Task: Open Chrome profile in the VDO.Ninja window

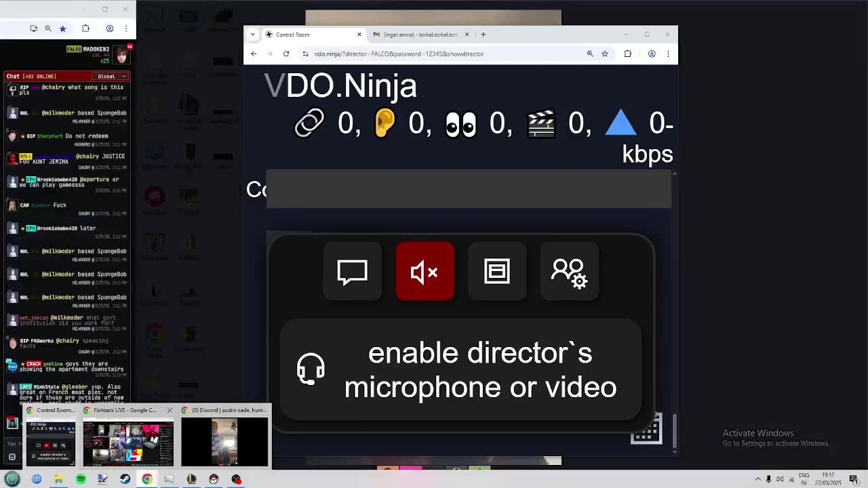Action: point(652,54)
